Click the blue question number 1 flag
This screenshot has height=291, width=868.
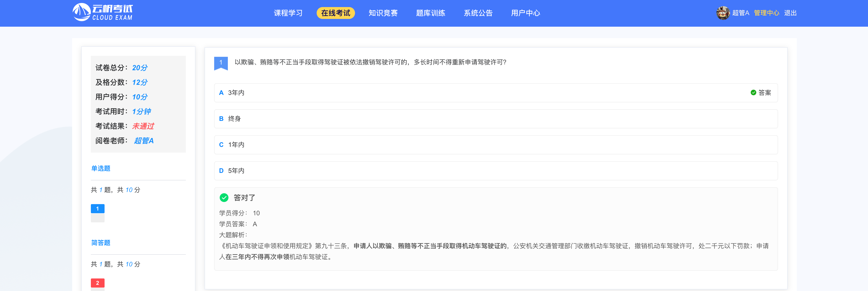tap(221, 63)
